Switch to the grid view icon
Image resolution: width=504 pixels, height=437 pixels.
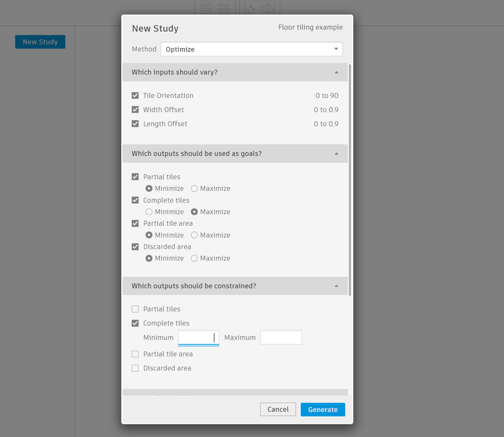pyautogui.click(x=206, y=9)
